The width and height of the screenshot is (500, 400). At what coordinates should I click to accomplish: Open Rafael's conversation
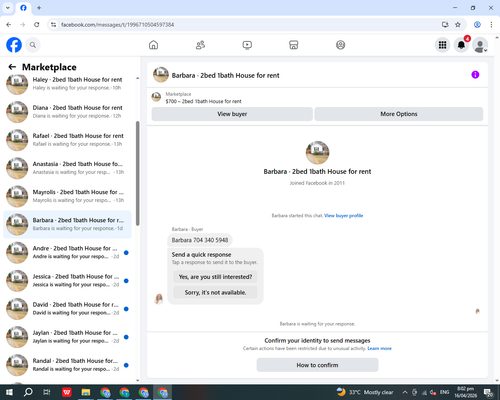point(67,140)
